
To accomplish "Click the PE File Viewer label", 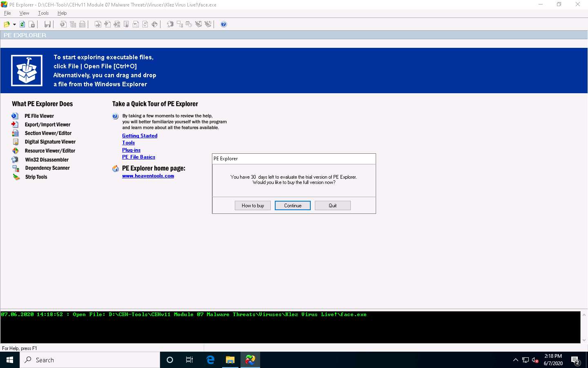I will (39, 116).
